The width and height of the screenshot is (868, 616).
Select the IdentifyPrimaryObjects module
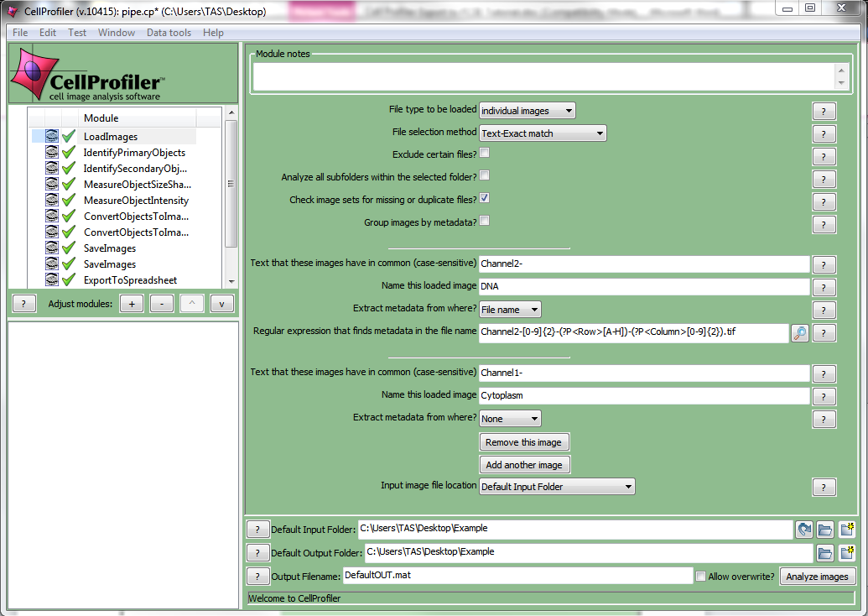(134, 153)
